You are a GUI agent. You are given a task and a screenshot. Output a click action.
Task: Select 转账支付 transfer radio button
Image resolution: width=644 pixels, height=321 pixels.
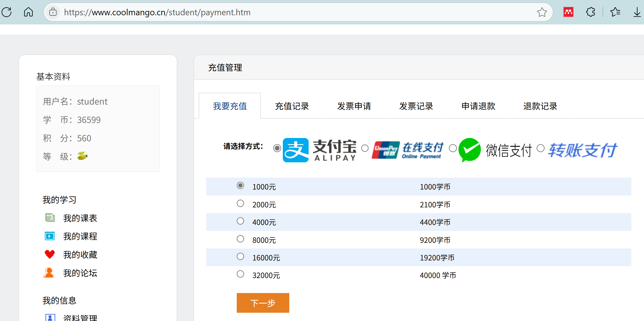point(541,148)
